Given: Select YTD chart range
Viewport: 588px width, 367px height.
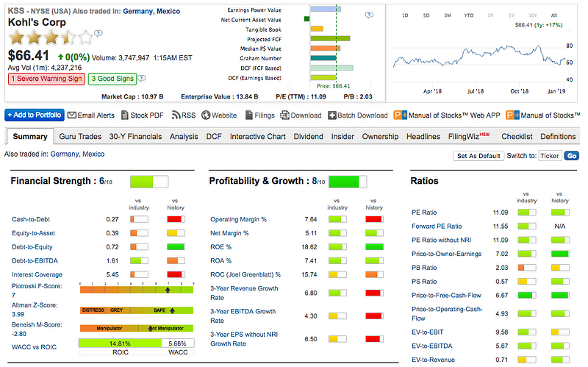Looking at the screenshot, I should pyautogui.click(x=469, y=15).
